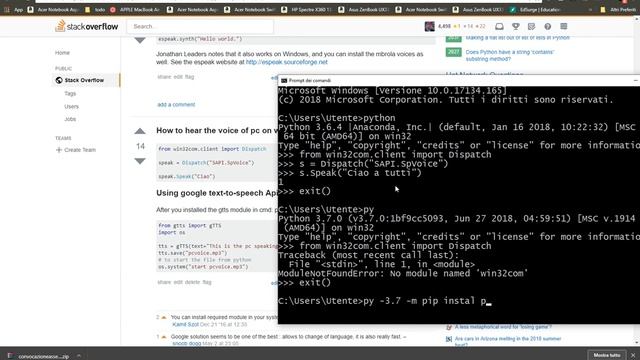Open the App bookmarks shortcut
Viewport: 640px width, 360px height.
(13, 9)
